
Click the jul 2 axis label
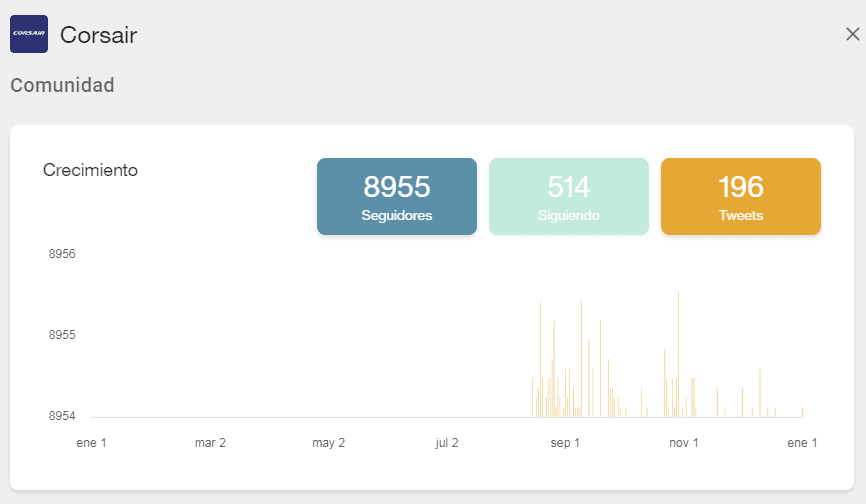point(446,443)
